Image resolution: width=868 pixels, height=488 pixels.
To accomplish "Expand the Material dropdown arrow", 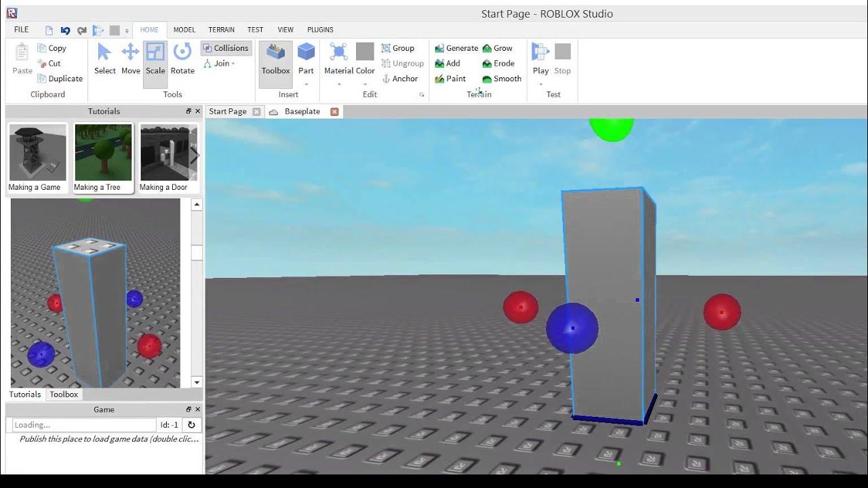I will [x=339, y=85].
